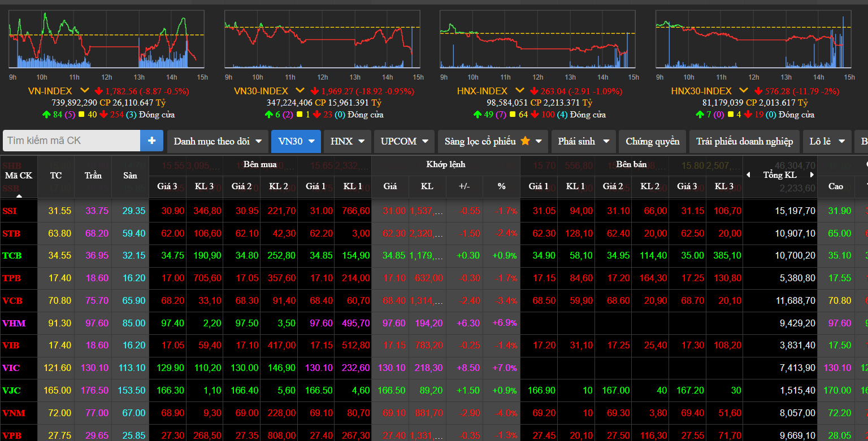The width and height of the screenshot is (868, 441).
Task: Switch to the HNX board tab
Action: (347, 141)
